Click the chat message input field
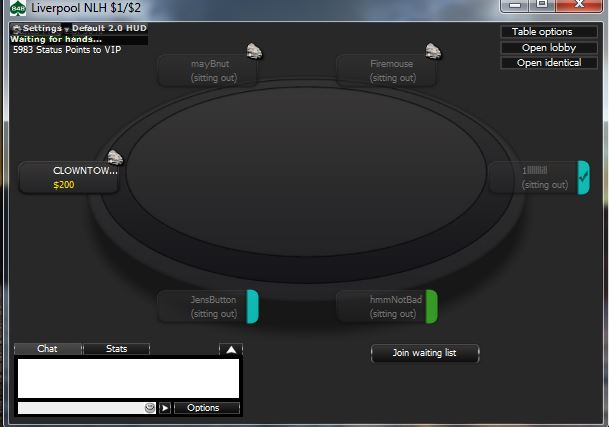The image size is (609, 427). click(81, 408)
